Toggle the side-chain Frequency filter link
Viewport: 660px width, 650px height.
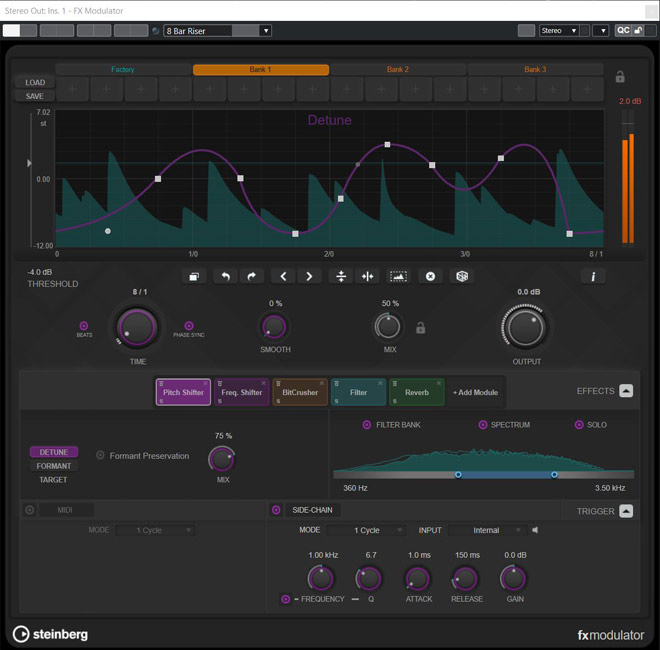click(285, 599)
